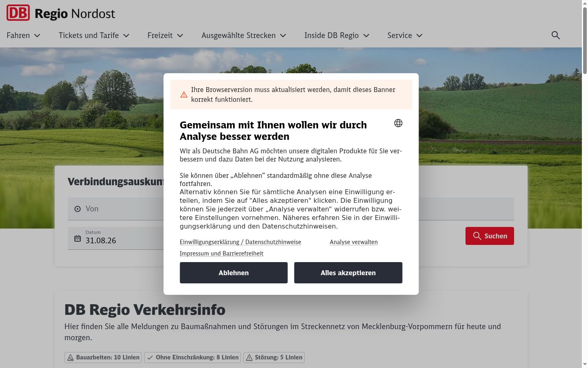
Task: Open Einwilligungserklärung / Datenschutzhinweise link
Action: pyautogui.click(x=241, y=242)
